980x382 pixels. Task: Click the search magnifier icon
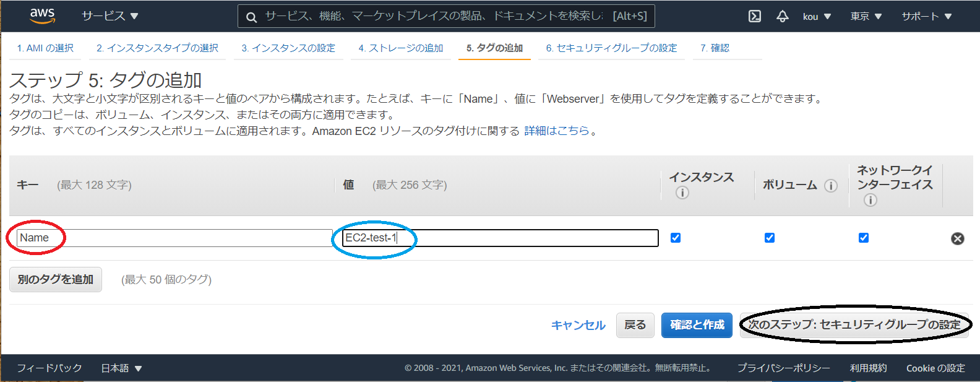coord(251,17)
